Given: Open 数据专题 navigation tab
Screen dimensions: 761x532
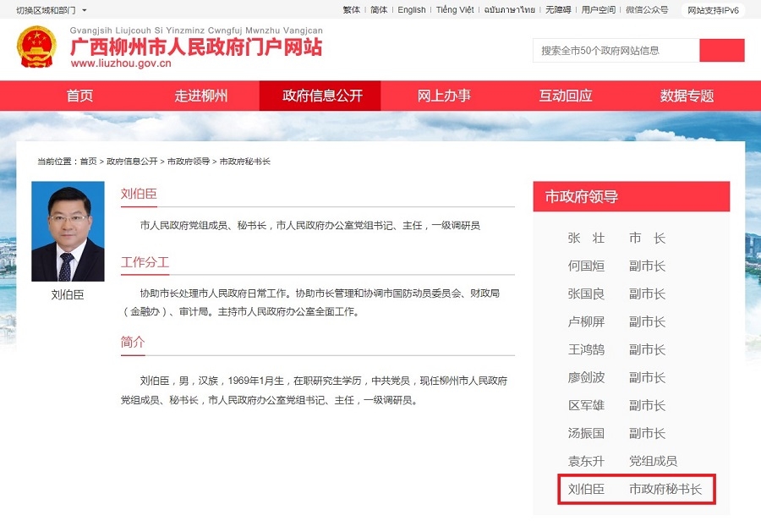Looking at the screenshot, I should coord(687,96).
